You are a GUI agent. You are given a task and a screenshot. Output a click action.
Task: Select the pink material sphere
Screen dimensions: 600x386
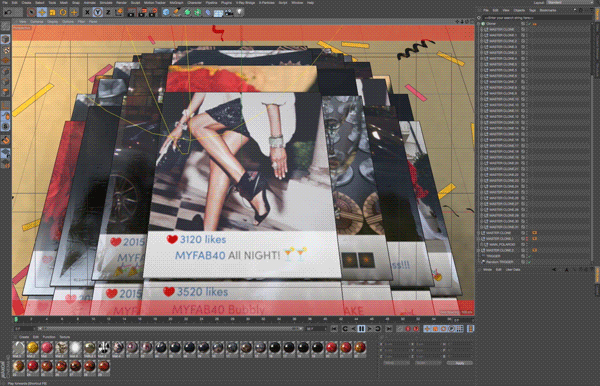click(47, 347)
